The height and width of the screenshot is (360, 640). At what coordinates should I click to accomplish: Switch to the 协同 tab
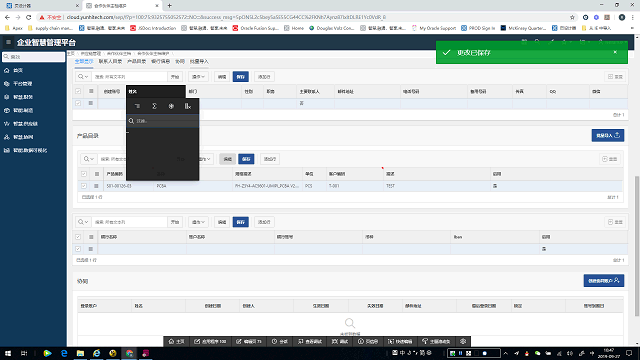click(180, 62)
